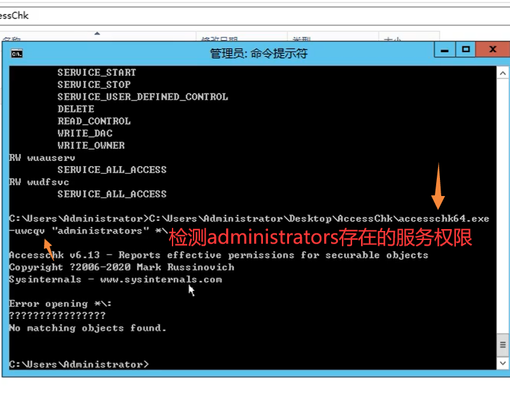Click the -uwcqv option text
510x420 pixels.
click(27, 231)
